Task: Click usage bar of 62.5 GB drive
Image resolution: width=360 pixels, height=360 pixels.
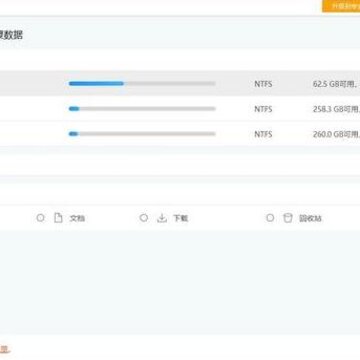Action: pyautogui.click(x=142, y=84)
